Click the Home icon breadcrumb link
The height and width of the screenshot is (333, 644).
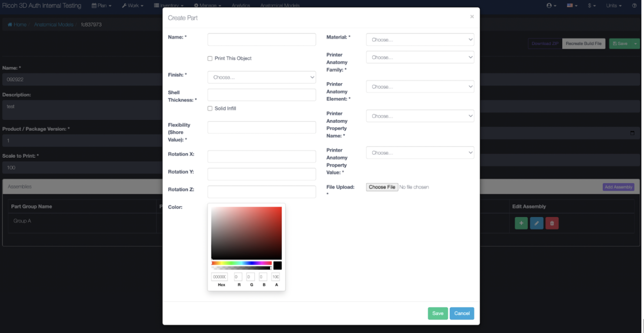(x=17, y=25)
